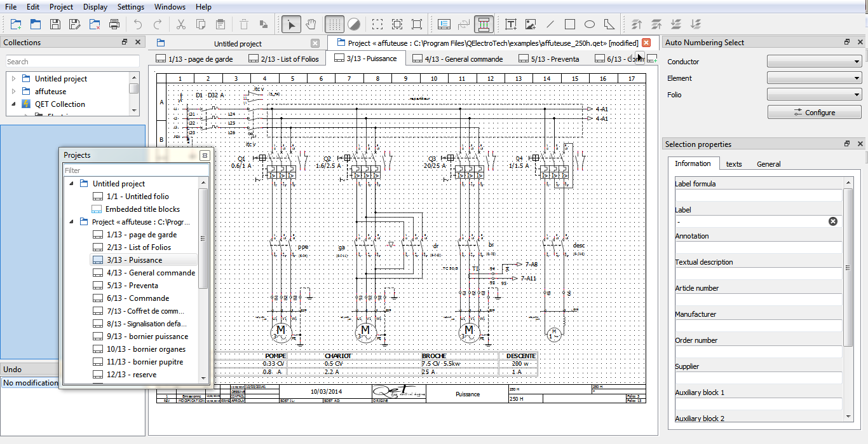Open the Element numbering dropdown
Viewport: 868px width, 444px height.
point(815,78)
